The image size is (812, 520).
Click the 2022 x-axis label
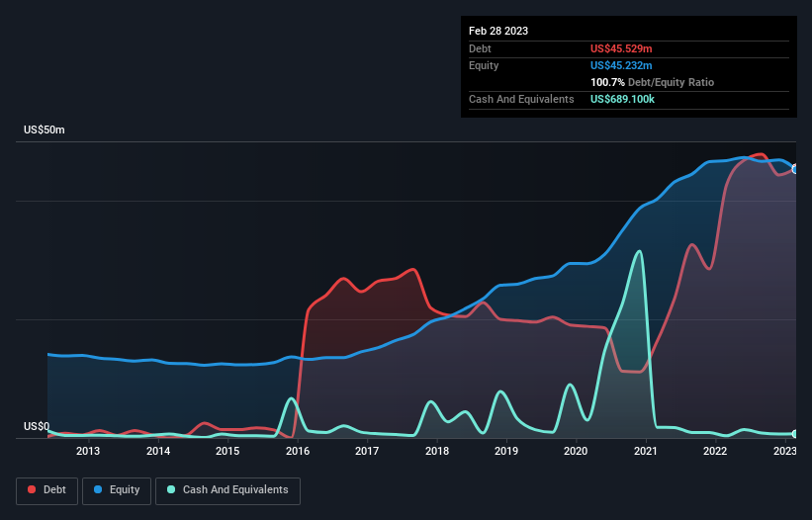[x=715, y=451]
